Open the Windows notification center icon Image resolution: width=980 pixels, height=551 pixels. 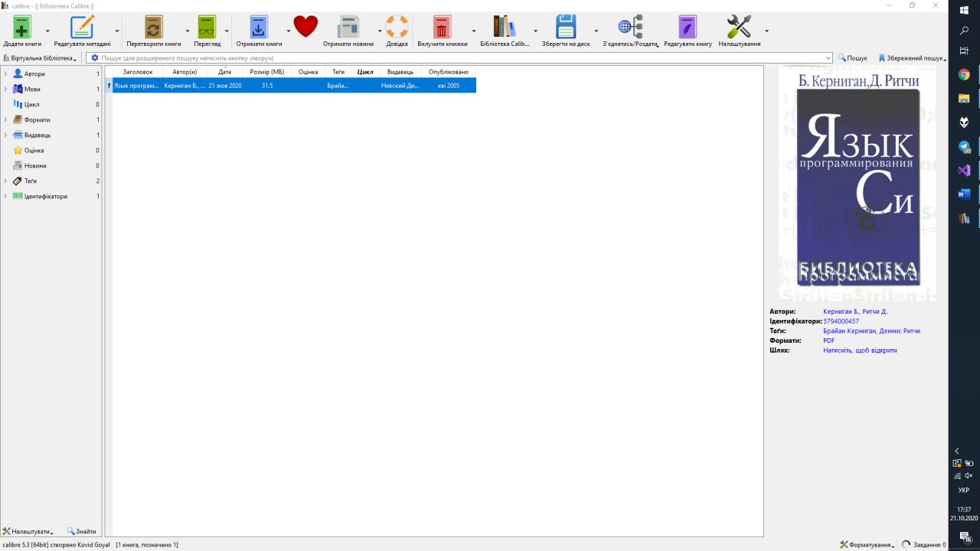click(x=965, y=537)
